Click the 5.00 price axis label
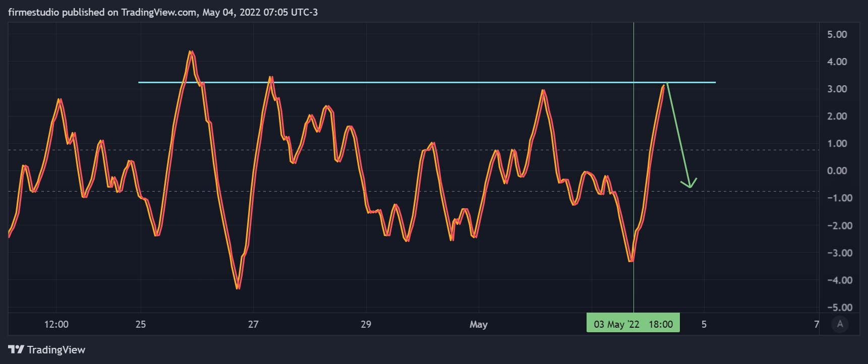The height and width of the screenshot is (364, 868). [837, 34]
